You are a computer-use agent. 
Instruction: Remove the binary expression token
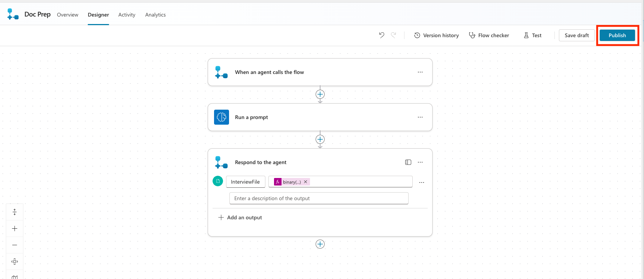click(x=306, y=182)
